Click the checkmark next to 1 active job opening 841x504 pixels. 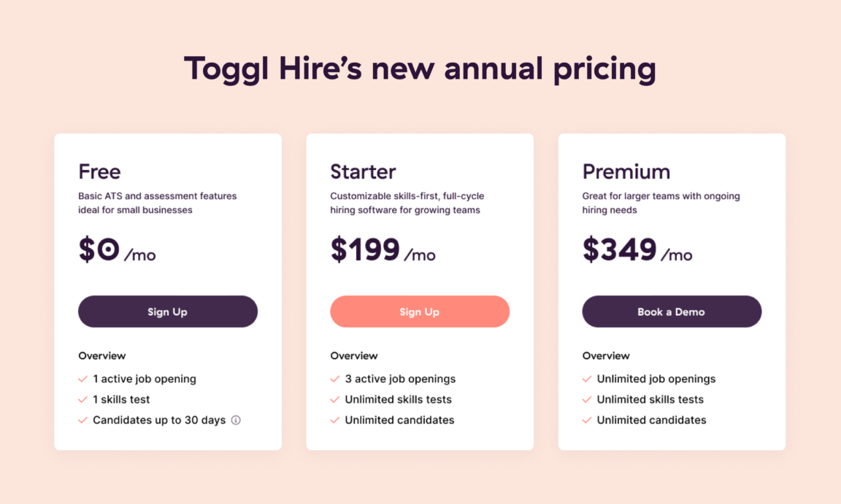[x=82, y=379]
